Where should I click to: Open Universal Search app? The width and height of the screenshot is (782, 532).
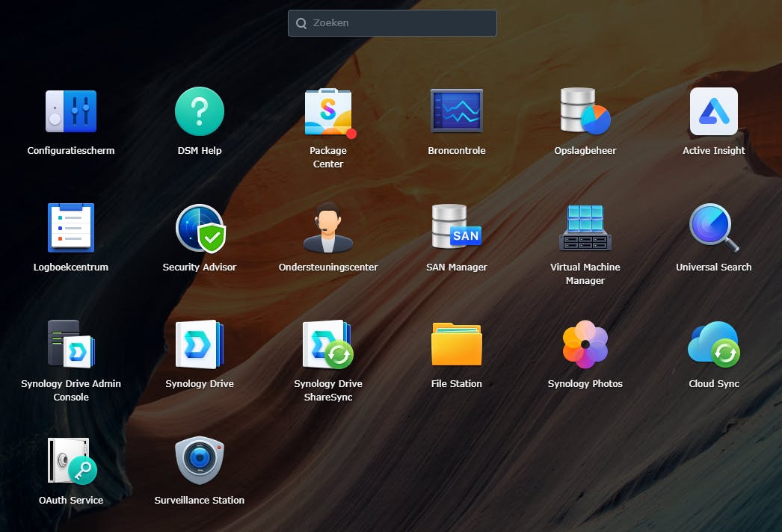(x=714, y=227)
